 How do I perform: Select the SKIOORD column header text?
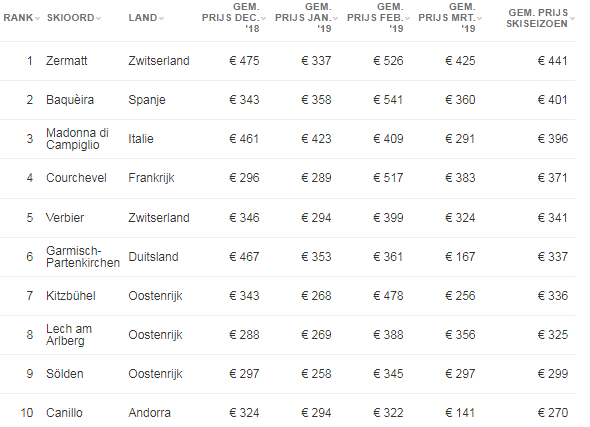coord(70,18)
